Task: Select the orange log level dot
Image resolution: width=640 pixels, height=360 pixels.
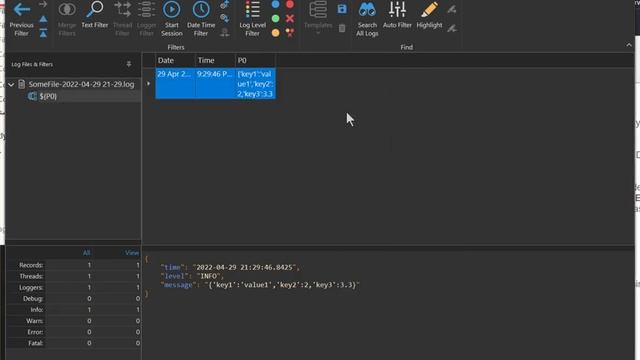Action: (276, 33)
